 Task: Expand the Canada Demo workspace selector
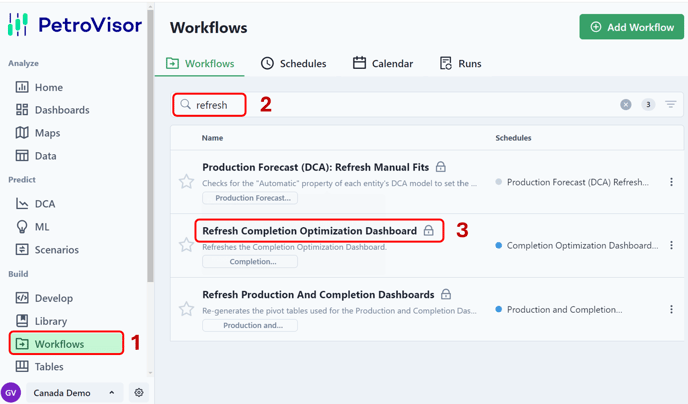tap(74, 393)
